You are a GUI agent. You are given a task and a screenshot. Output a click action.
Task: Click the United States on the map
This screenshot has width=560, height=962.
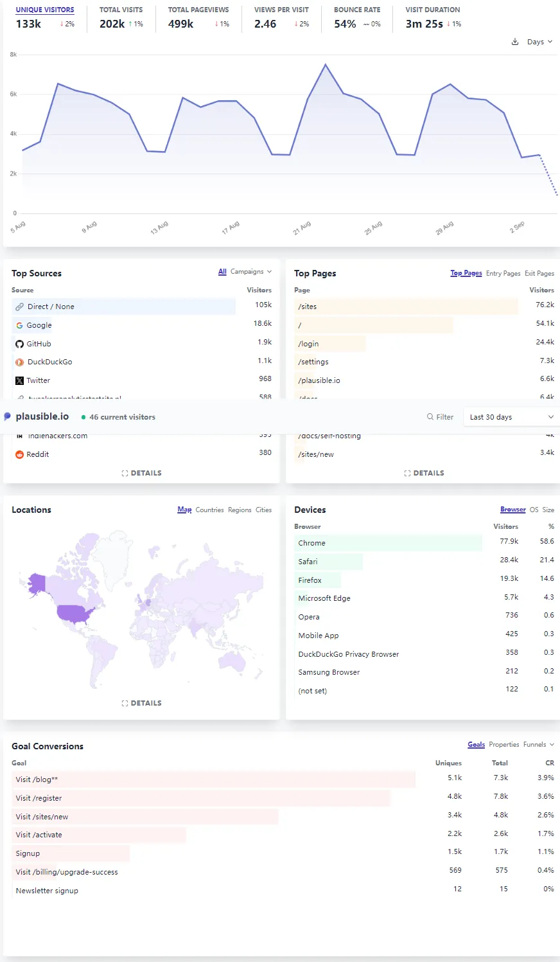click(75, 614)
